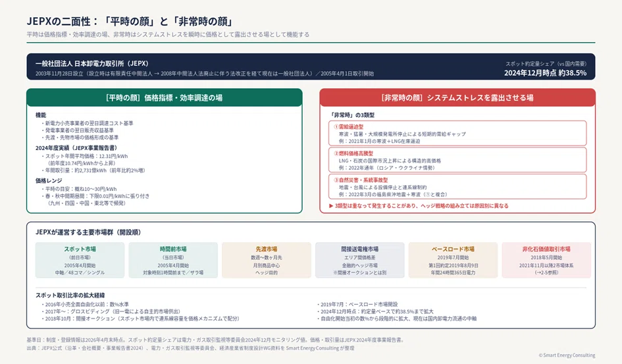
Task: Select the "スポット市場" card
Action: click(x=80, y=260)
